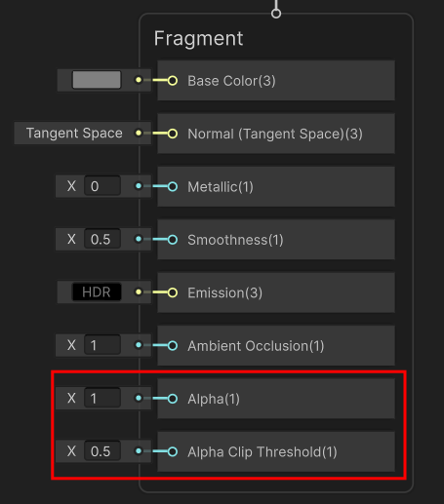Open the gray Base Color swatch
The image size is (444, 504).
(97, 80)
